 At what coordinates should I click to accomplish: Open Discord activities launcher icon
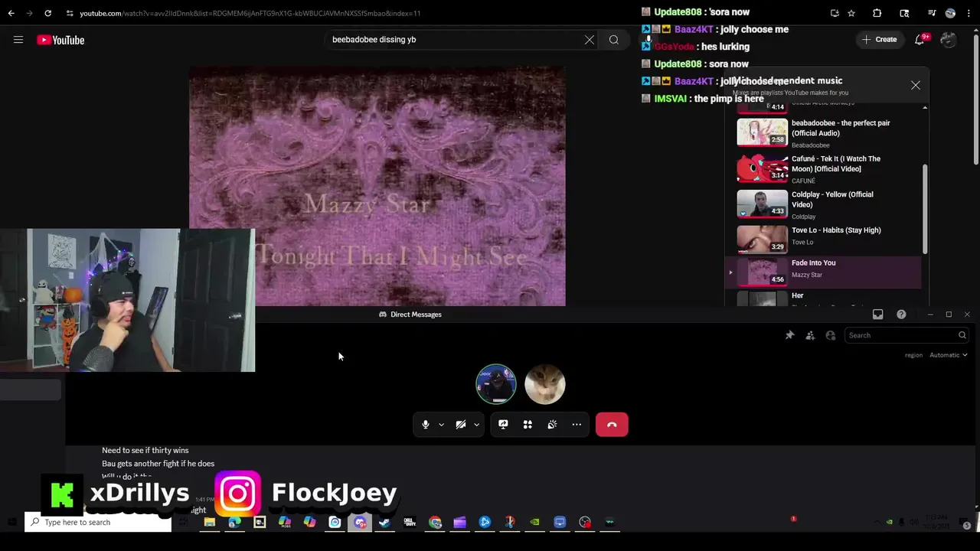click(528, 425)
